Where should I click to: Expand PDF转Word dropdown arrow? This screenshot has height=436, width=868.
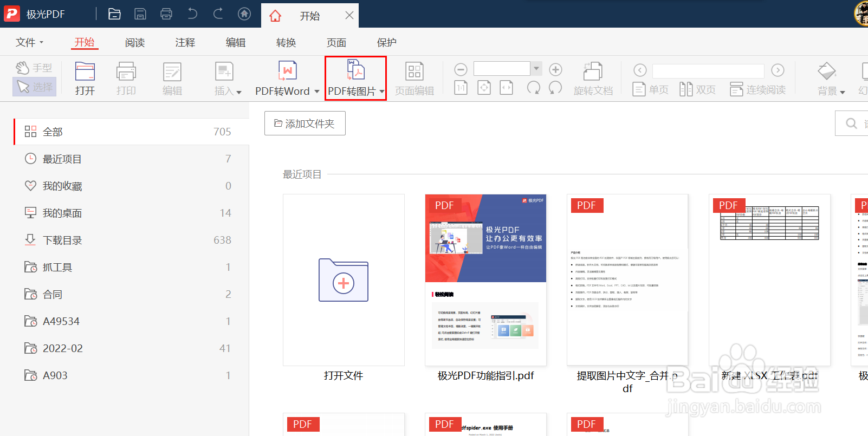click(317, 92)
